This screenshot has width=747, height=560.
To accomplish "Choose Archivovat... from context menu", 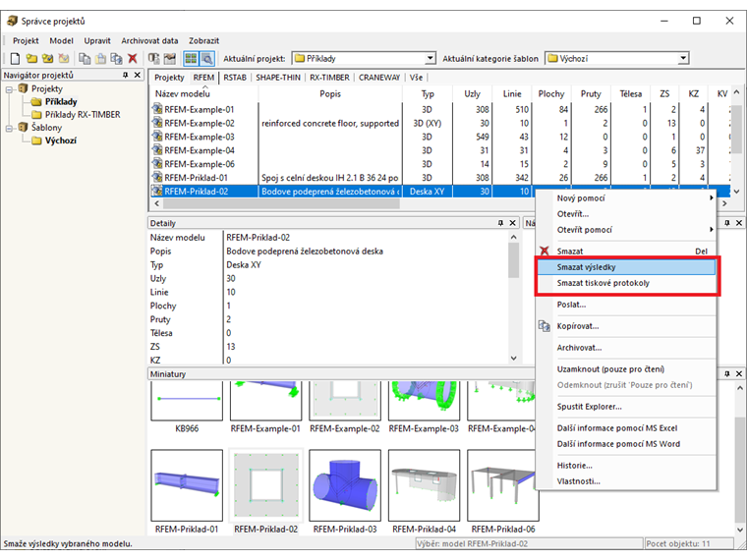I will 626,348.
